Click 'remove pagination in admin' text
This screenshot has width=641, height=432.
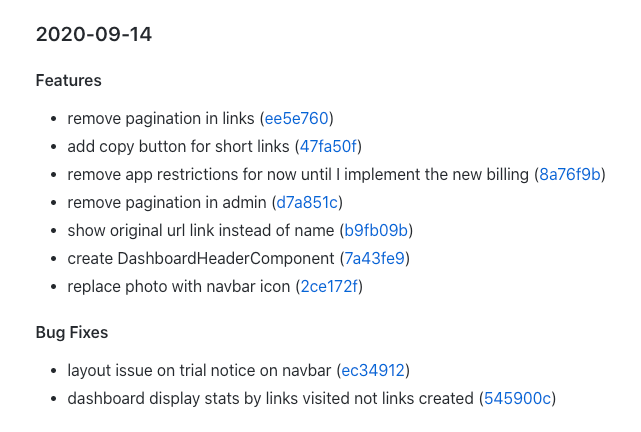(x=166, y=202)
